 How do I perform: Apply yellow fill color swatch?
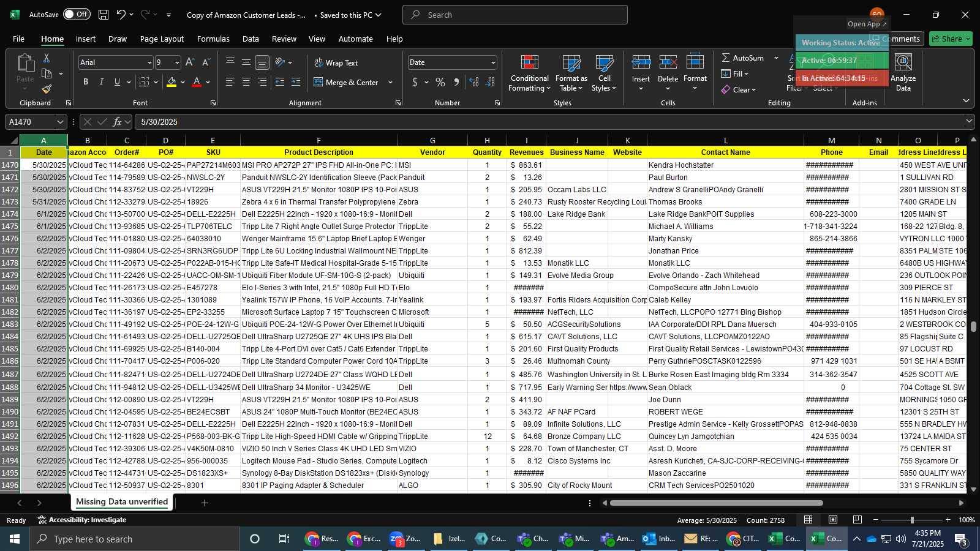tap(171, 82)
